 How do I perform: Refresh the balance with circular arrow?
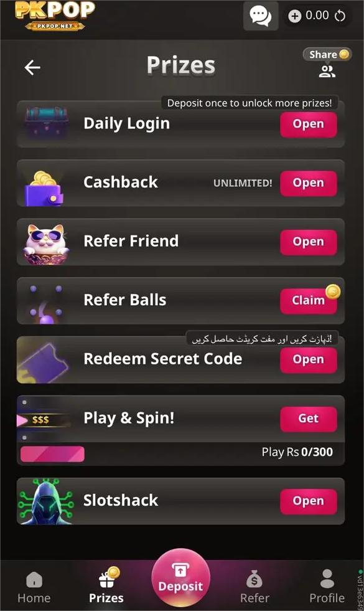(340, 16)
